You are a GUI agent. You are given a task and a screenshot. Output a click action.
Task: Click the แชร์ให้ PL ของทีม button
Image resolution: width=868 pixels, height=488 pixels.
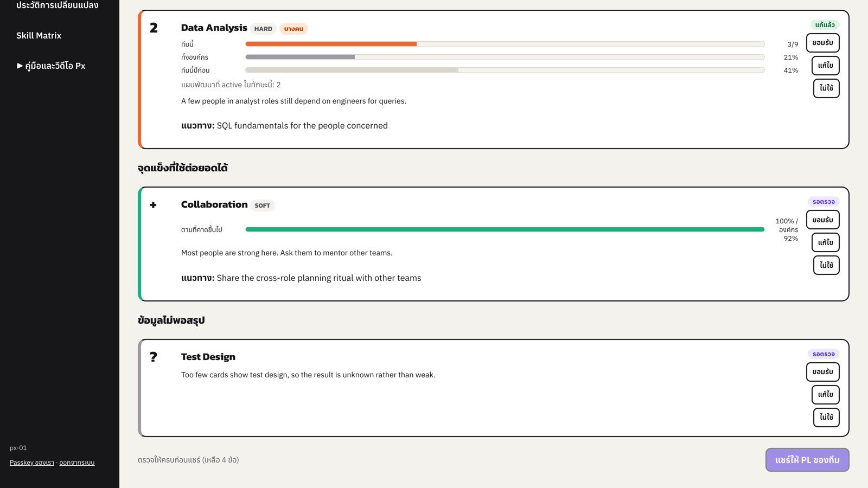[807, 460]
